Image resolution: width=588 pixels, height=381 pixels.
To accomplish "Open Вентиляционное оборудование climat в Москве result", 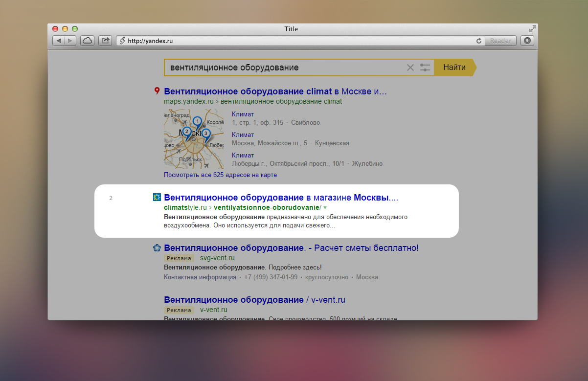I will tap(275, 91).
